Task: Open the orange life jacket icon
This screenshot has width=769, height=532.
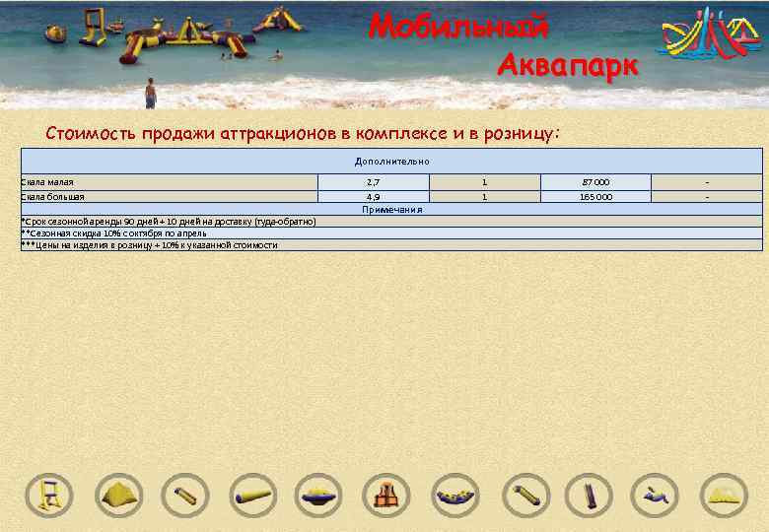Action: [385, 496]
